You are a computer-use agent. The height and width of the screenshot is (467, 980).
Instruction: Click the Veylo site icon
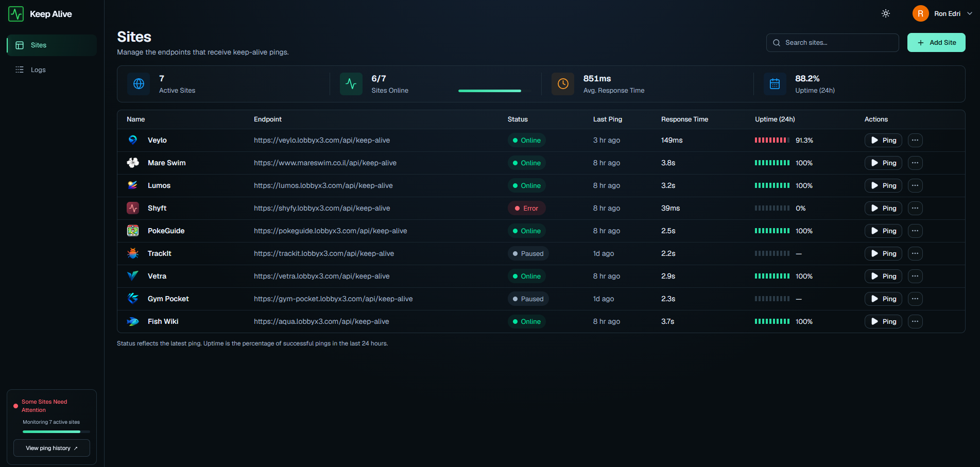pyautogui.click(x=133, y=140)
